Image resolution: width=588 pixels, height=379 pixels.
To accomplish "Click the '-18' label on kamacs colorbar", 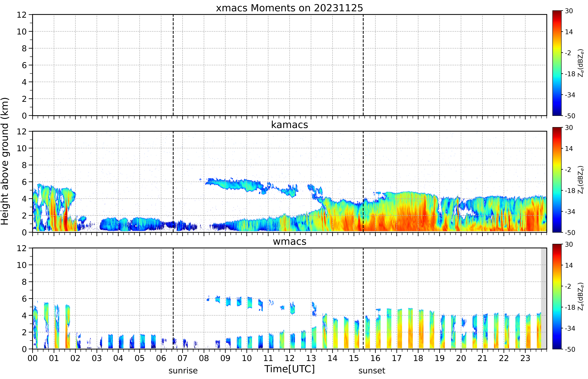I will tap(570, 191).
